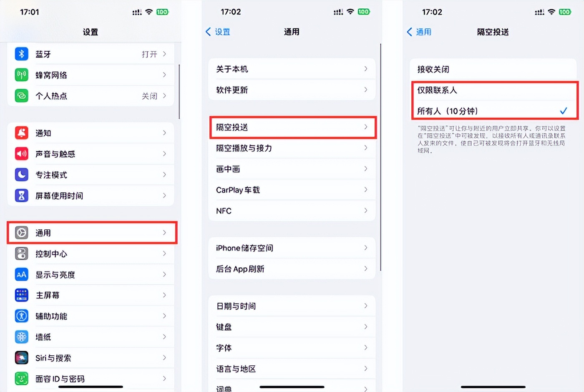
Task: Open iPhone储存空间 chevron row
Action: coord(292,248)
